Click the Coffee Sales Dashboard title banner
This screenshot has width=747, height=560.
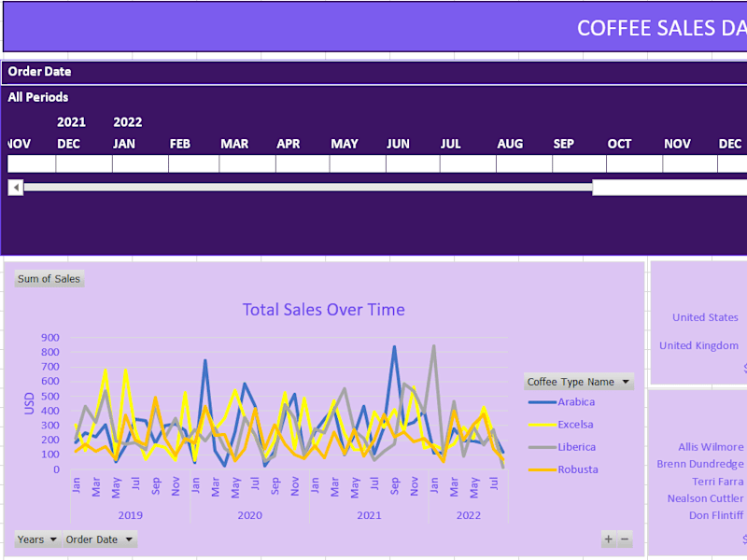click(x=375, y=27)
